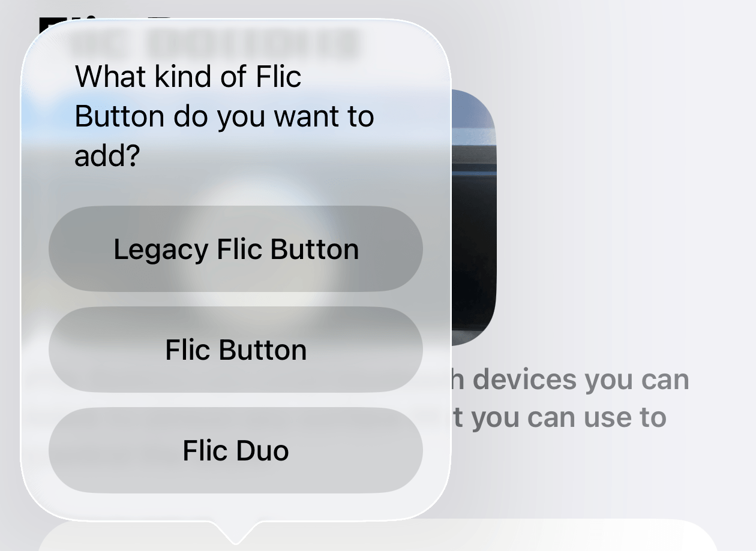756x551 pixels.
Task: Add a standard Flic Button device
Action: pos(236,350)
